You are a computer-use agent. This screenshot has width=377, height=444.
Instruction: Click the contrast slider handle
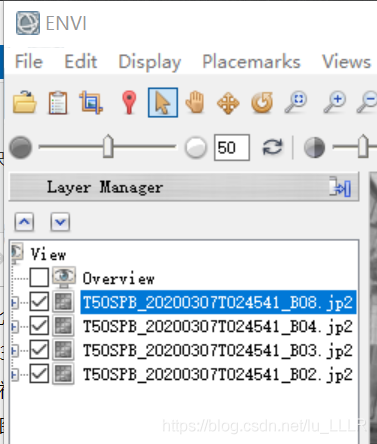[363, 146]
